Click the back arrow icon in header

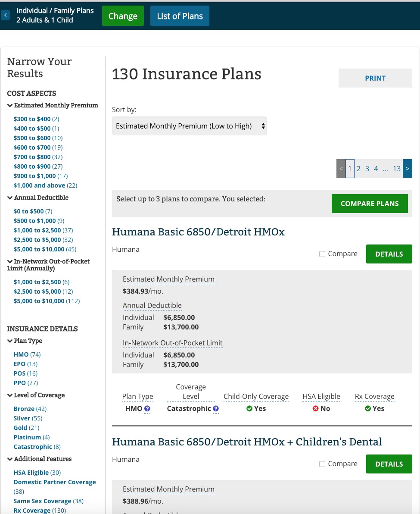pyautogui.click(x=5, y=16)
